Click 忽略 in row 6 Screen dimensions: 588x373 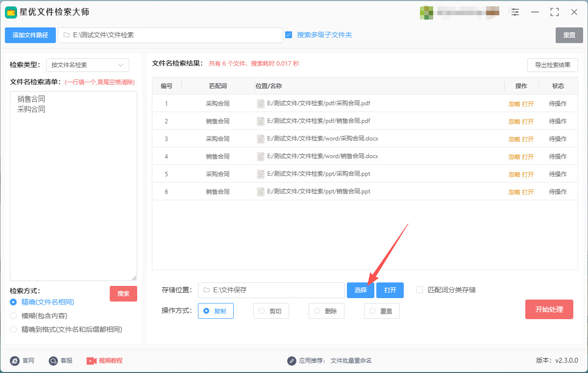(x=514, y=192)
